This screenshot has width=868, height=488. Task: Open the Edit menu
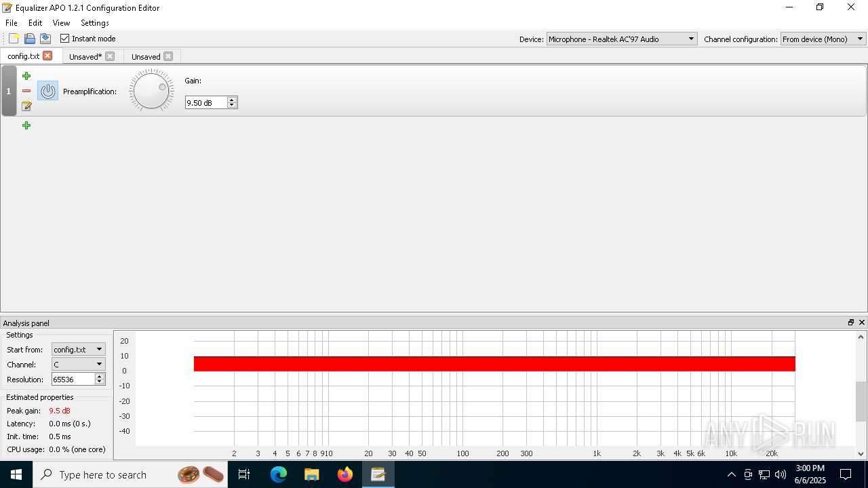pos(35,23)
